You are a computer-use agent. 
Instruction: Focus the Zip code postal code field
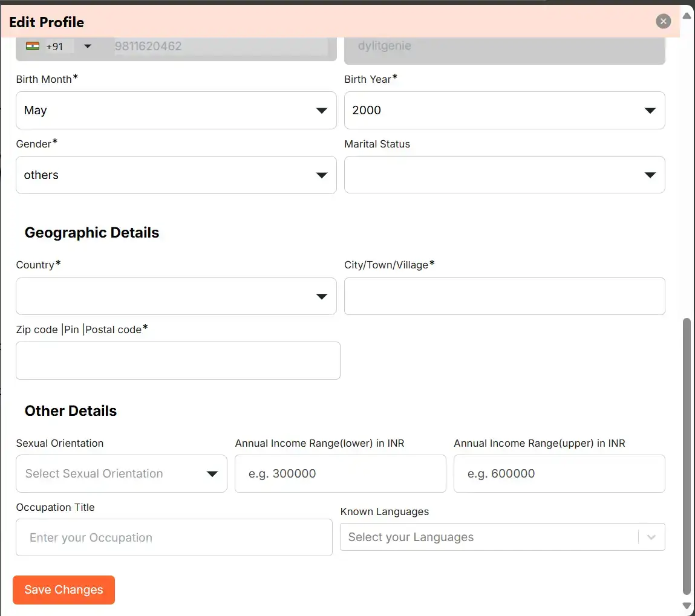coord(178,361)
